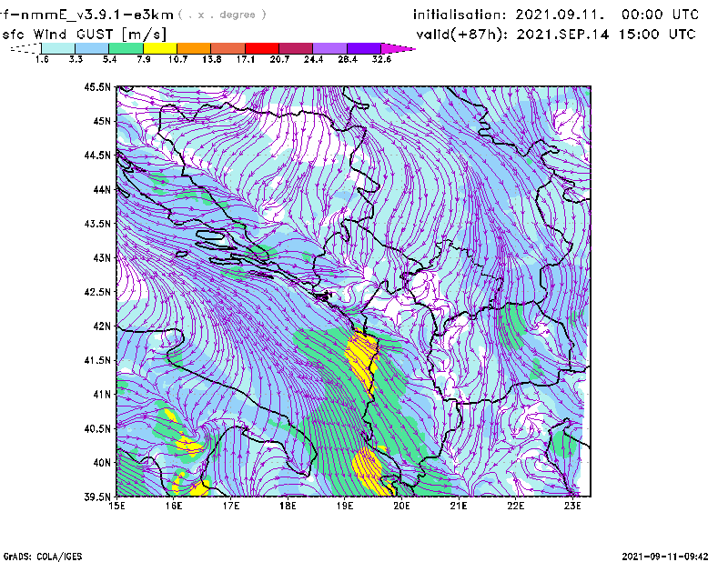This screenshot has width=728, height=562.
Task: Click the 16E longitude label
Action: click(174, 506)
